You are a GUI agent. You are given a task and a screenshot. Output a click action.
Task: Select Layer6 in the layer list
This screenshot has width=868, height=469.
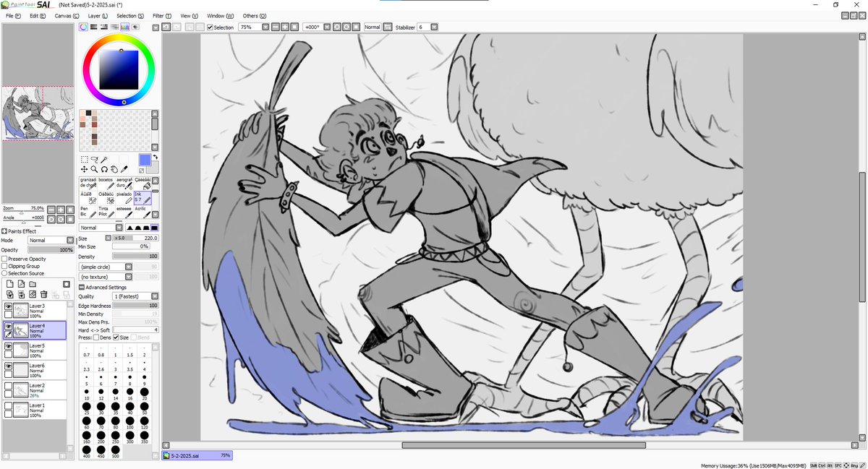click(35, 370)
